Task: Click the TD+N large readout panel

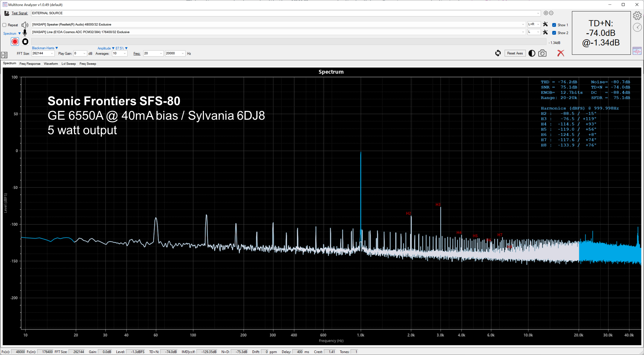Action: (601, 33)
